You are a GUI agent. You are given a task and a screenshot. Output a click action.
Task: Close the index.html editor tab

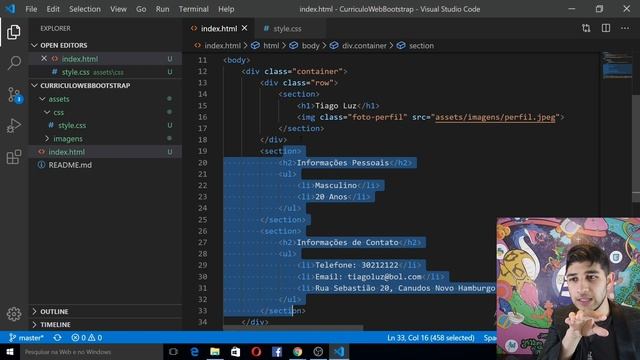244,28
